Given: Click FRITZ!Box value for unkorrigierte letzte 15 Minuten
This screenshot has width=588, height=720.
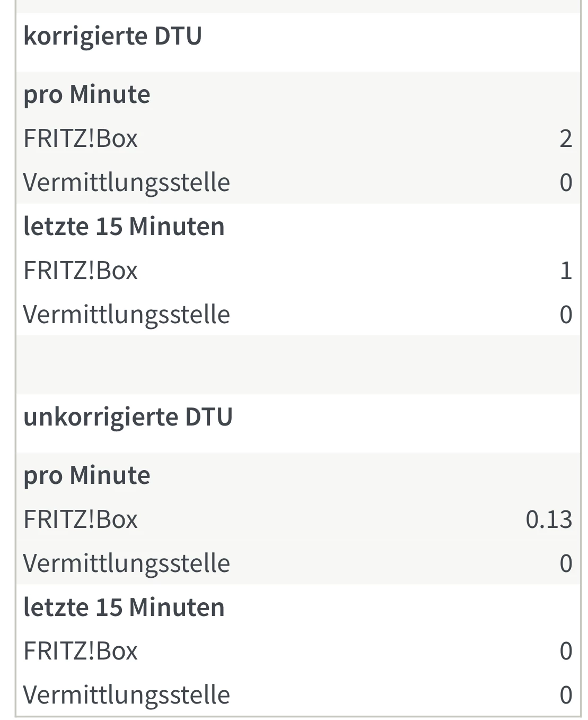Looking at the screenshot, I should [566, 652].
